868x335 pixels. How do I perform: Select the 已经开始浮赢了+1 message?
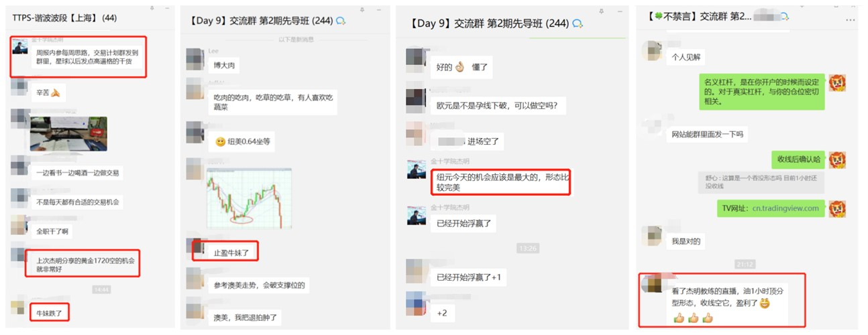tap(468, 277)
